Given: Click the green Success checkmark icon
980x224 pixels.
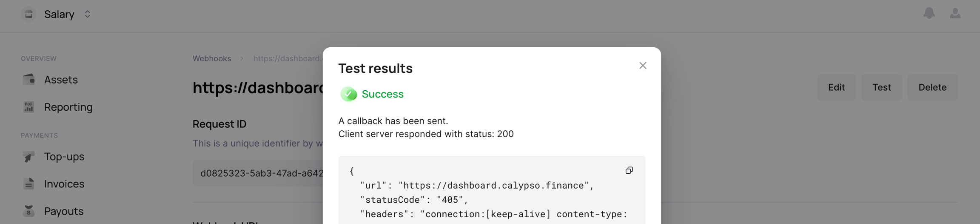Looking at the screenshot, I should tap(349, 94).
